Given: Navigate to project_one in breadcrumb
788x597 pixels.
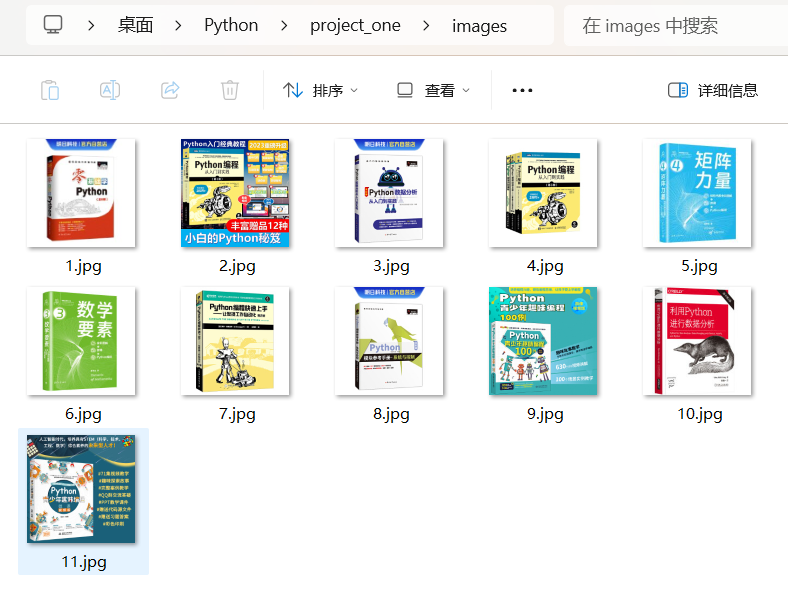Looking at the screenshot, I should click(x=355, y=25).
